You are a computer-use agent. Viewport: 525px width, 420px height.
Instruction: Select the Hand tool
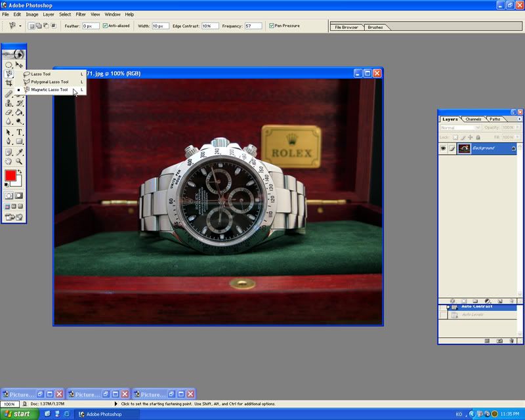point(9,161)
